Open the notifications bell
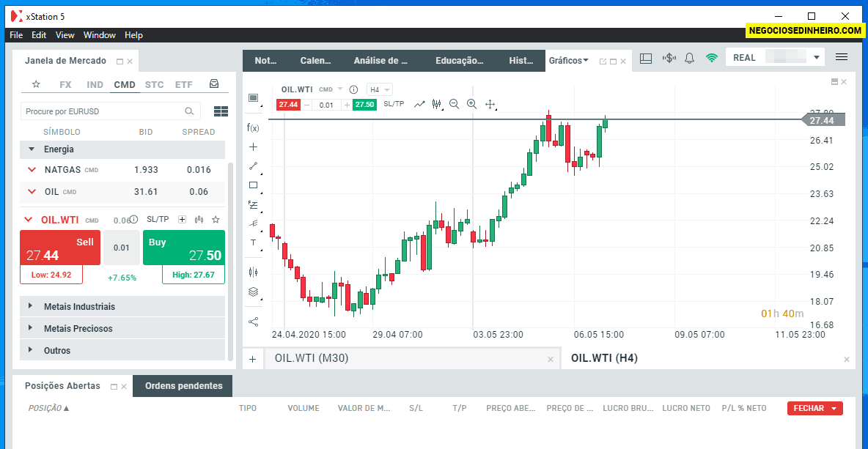Image resolution: width=868 pixels, height=449 pixels. tap(690, 58)
